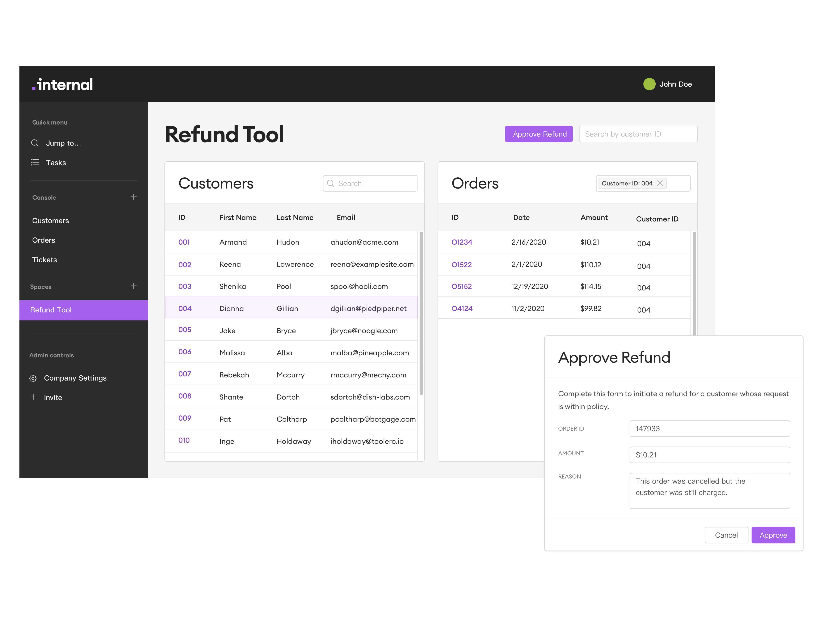The image size is (840, 617).
Task: Click the Order ID field showing 147933
Action: click(x=709, y=429)
